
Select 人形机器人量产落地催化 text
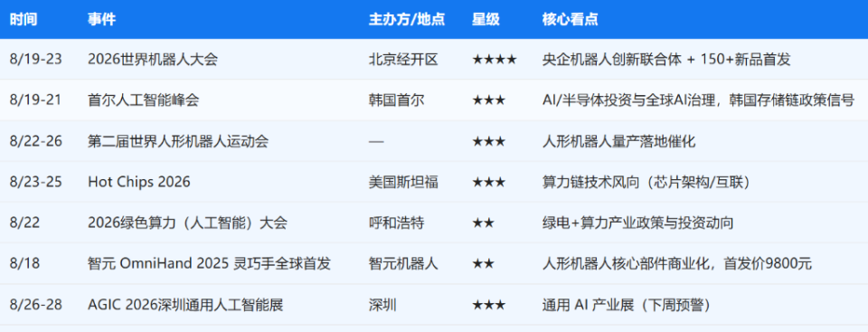tap(618, 141)
